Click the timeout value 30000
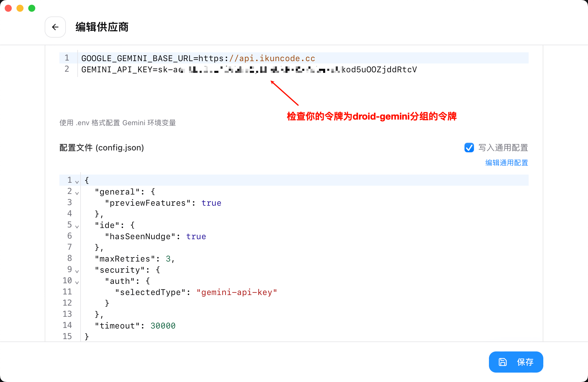This screenshot has height=382, width=588. [163, 325]
